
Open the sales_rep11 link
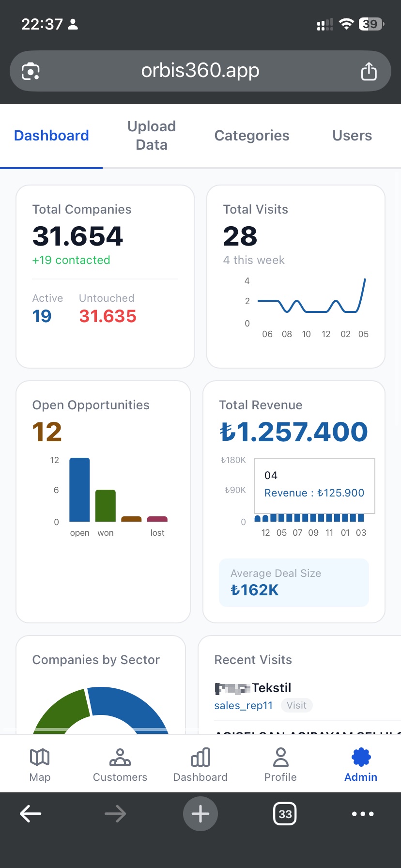pyautogui.click(x=244, y=705)
